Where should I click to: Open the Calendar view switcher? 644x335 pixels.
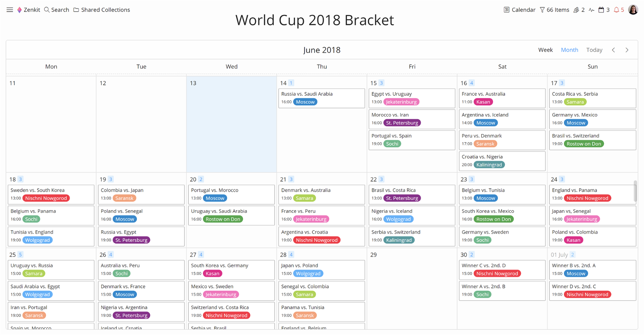tap(519, 10)
